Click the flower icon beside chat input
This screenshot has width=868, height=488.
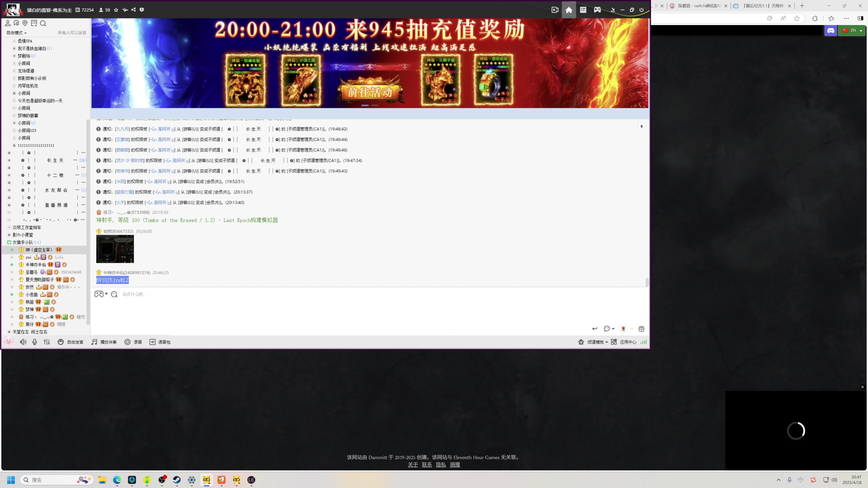[x=623, y=329]
